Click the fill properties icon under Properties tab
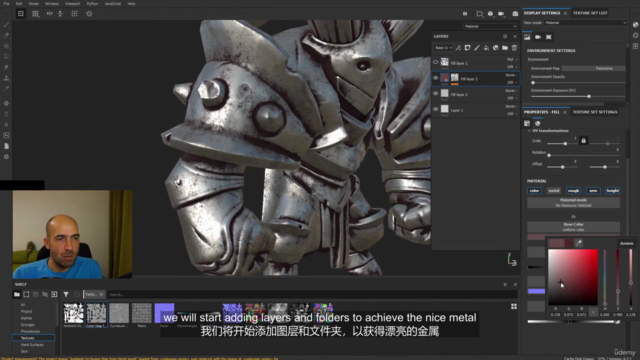 tap(527, 123)
